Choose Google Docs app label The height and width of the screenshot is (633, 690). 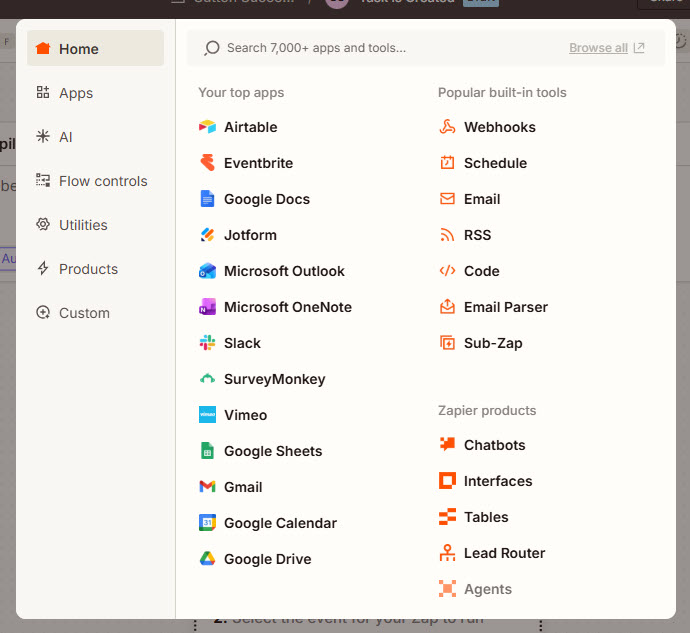pos(267,199)
